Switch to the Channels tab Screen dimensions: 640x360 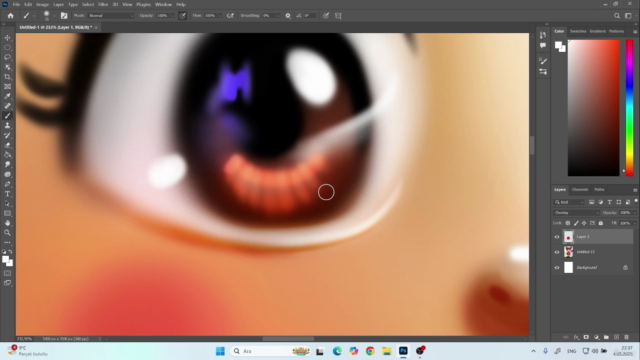point(580,190)
